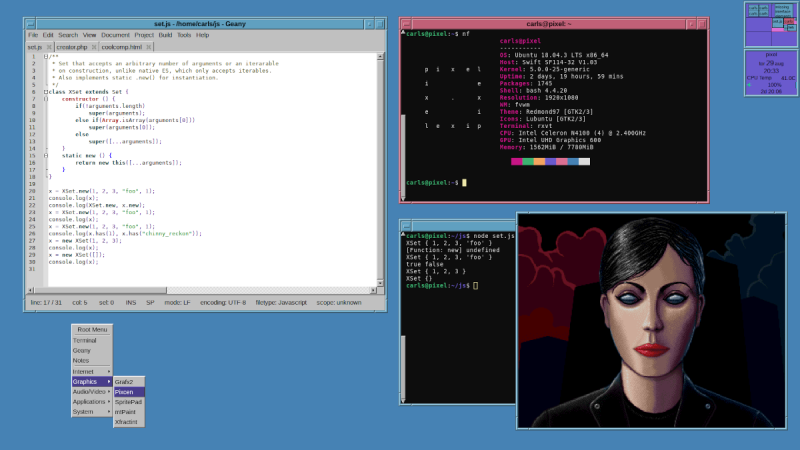Viewport: 800px width, 450px height.
Task: Click Geany editor vertical scrollbar down arrow
Action: [380, 283]
